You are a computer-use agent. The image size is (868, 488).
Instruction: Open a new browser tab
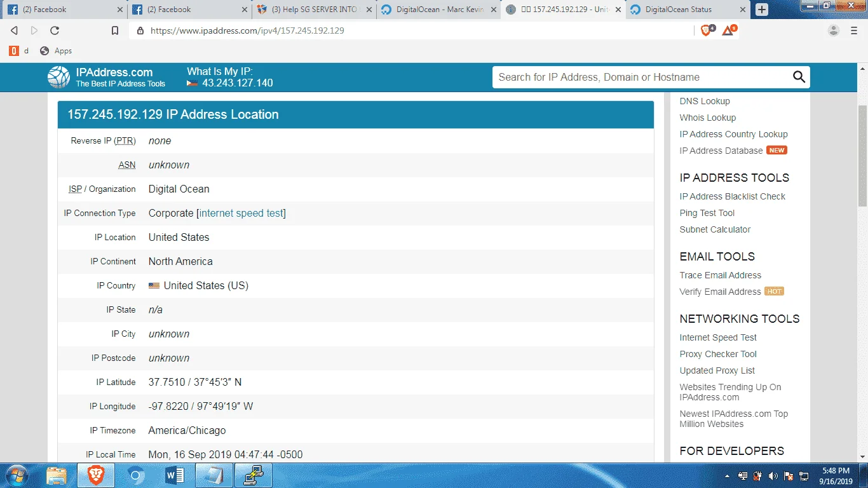click(x=762, y=10)
